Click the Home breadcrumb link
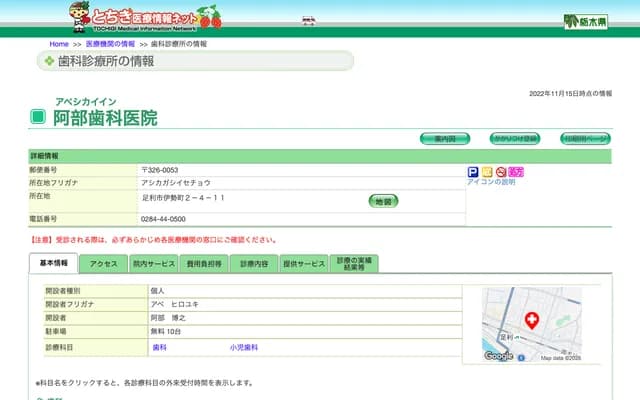 pyautogui.click(x=59, y=45)
